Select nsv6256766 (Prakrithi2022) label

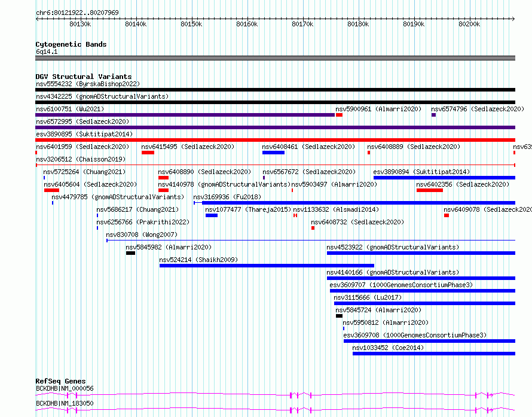point(143,222)
